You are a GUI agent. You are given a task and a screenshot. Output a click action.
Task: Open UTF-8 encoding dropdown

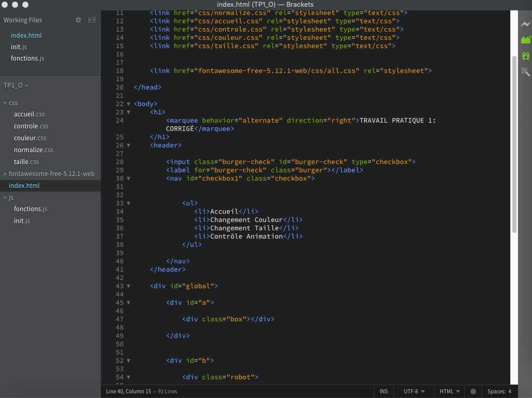point(414,392)
